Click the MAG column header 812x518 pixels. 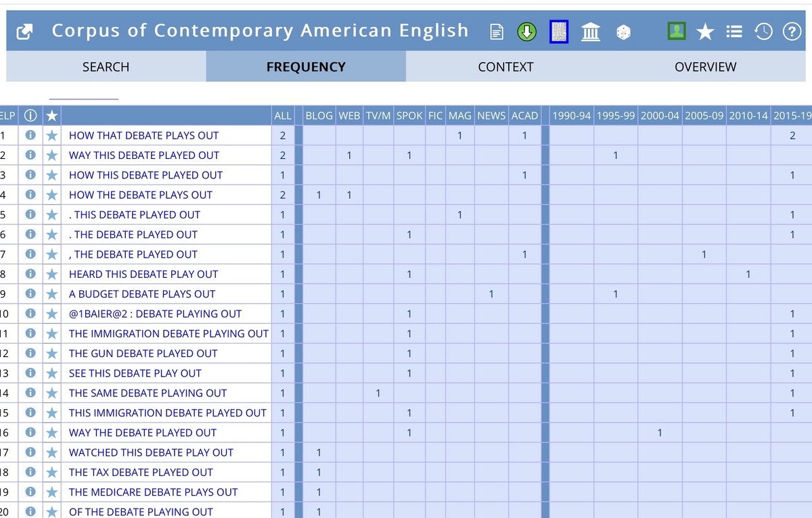(x=460, y=116)
